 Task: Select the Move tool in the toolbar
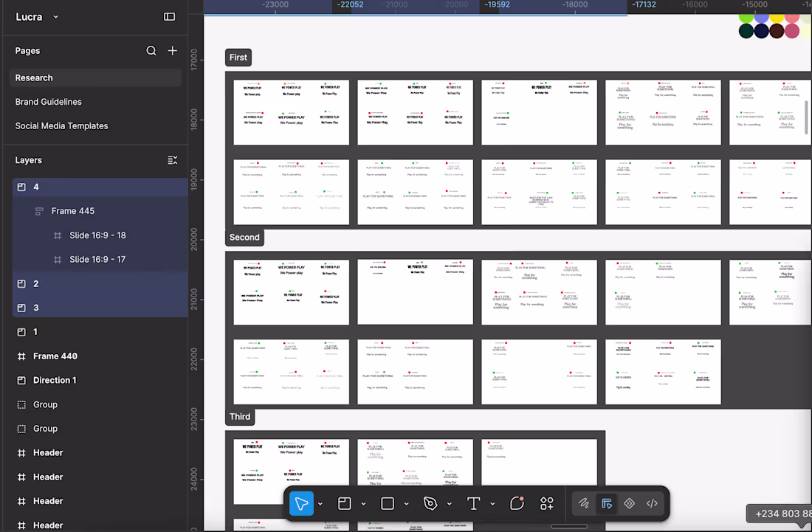point(301,503)
